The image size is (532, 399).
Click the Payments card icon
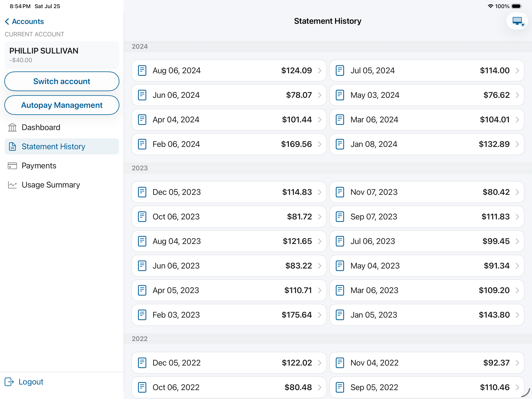click(12, 166)
